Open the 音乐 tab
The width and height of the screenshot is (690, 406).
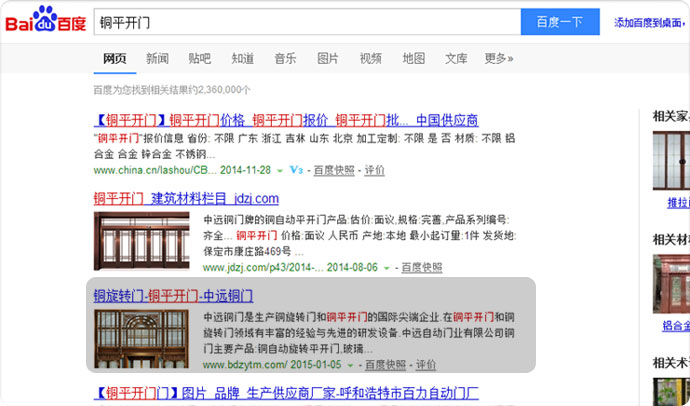(286, 59)
